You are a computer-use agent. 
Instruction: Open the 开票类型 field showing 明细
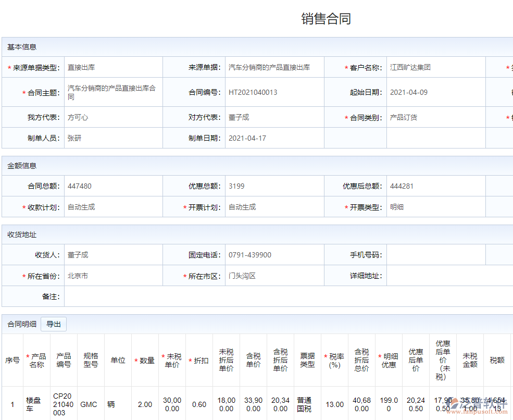click(435, 207)
